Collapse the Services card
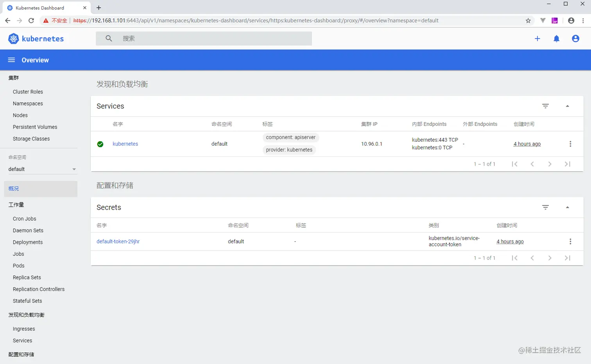The width and height of the screenshot is (591, 364). pyautogui.click(x=568, y=106)
